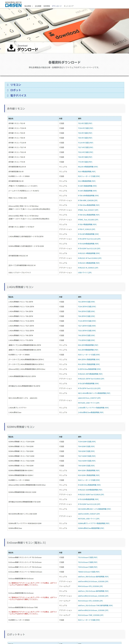
Task: Open R32-IR取扱説明書 PDF link
Action: pos(87,181)
